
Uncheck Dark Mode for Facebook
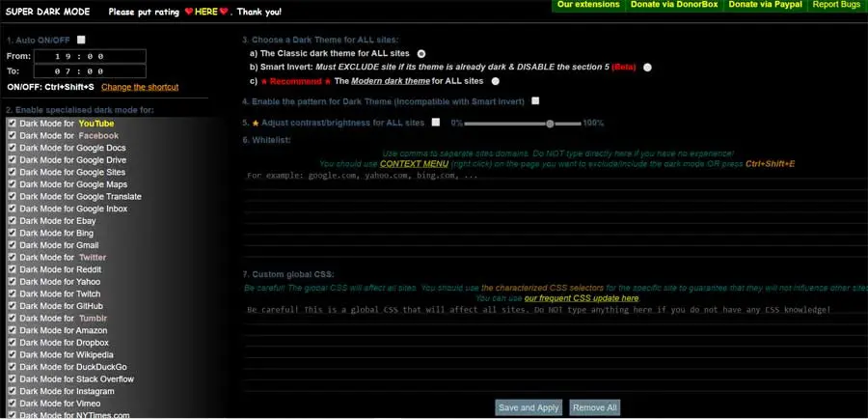coord(13,135)
